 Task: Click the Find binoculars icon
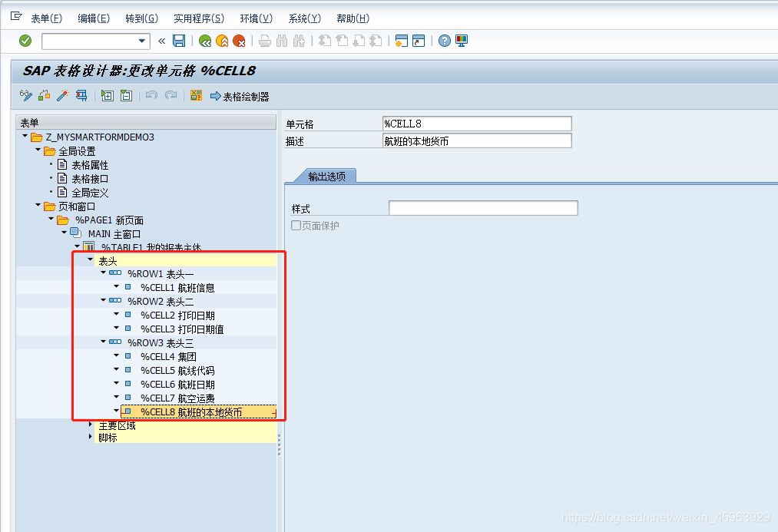pos(282,41)
